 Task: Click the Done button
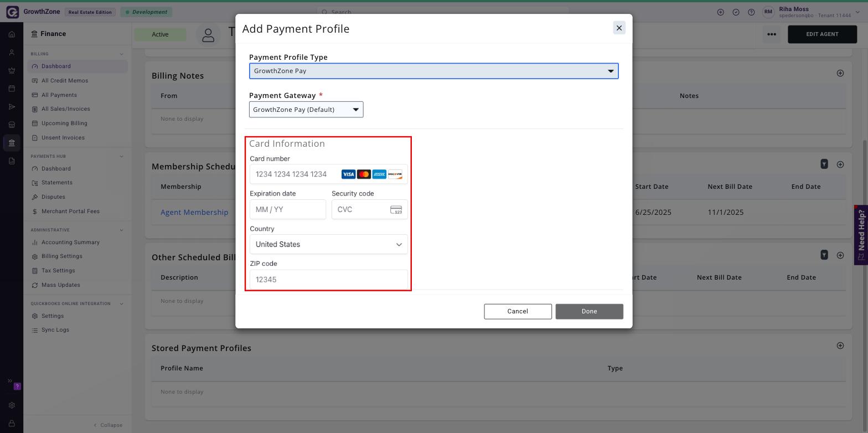coord(589,311)
